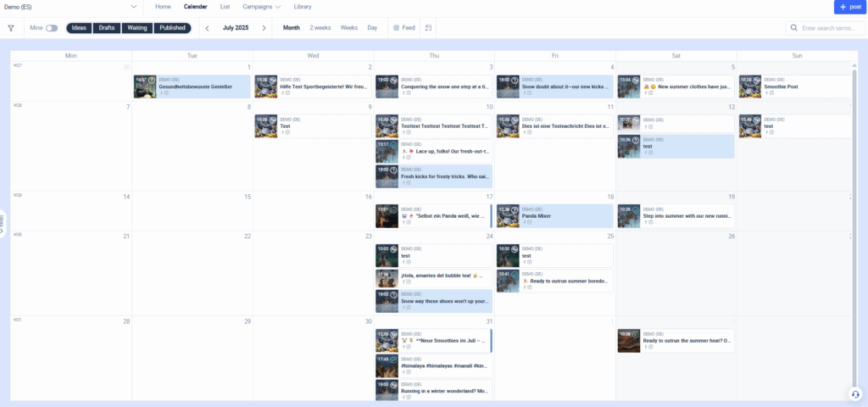
Task: Open the List tab
Action: [x=225, y=7]
